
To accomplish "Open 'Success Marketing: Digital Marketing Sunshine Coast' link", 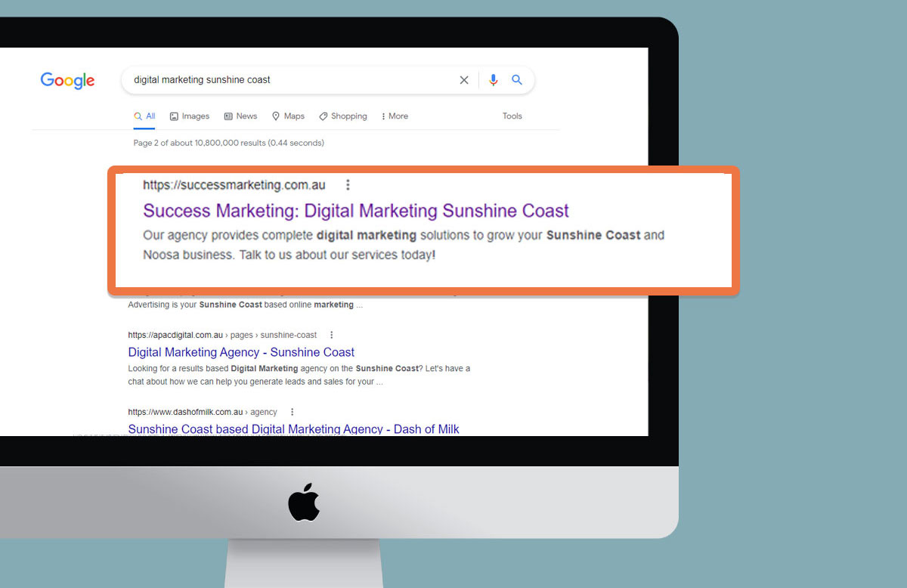I will coord(356,210).
